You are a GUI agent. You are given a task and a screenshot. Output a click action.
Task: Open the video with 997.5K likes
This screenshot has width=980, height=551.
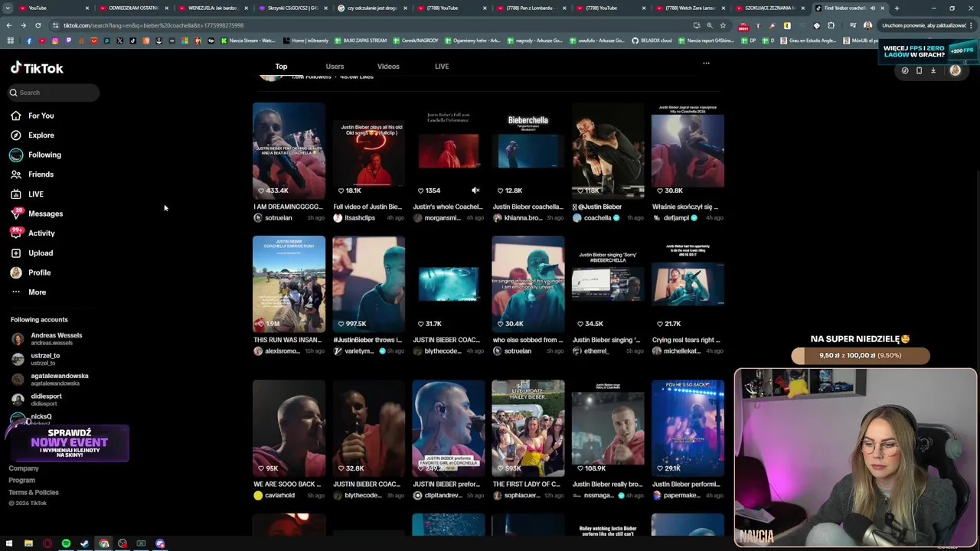coord(368,284)
